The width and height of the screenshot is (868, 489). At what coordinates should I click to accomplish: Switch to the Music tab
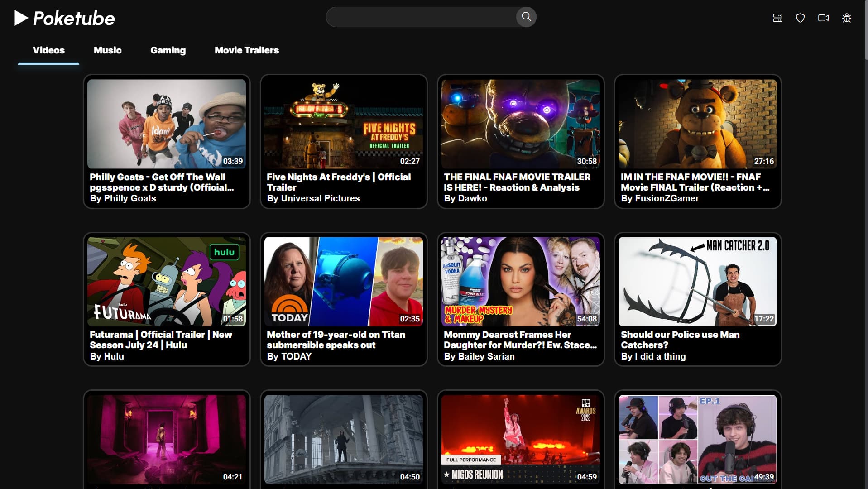[107, 50]
